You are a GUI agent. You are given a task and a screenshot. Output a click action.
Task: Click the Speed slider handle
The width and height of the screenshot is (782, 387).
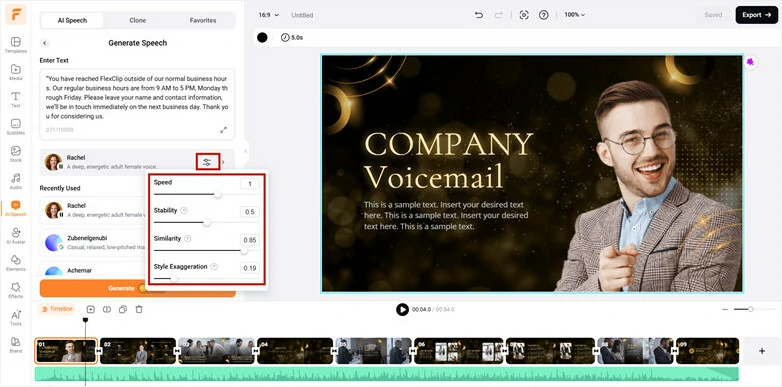pos(217,194)
